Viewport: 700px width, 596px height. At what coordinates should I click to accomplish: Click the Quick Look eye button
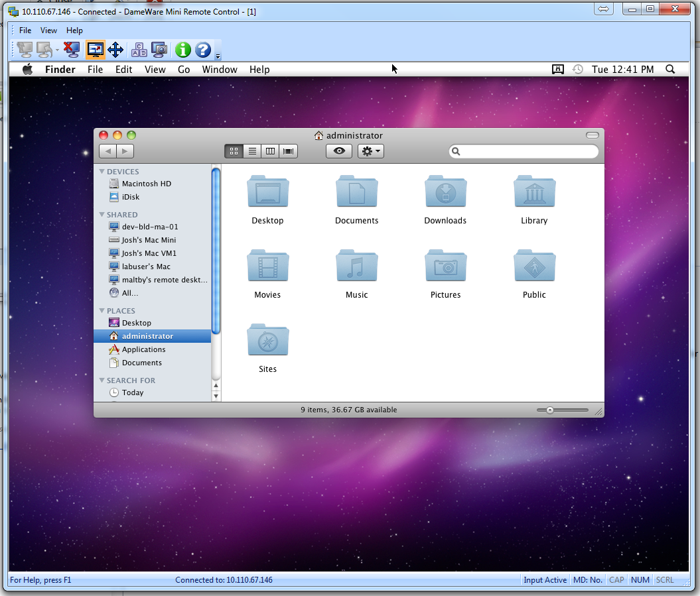pos(339,151)
